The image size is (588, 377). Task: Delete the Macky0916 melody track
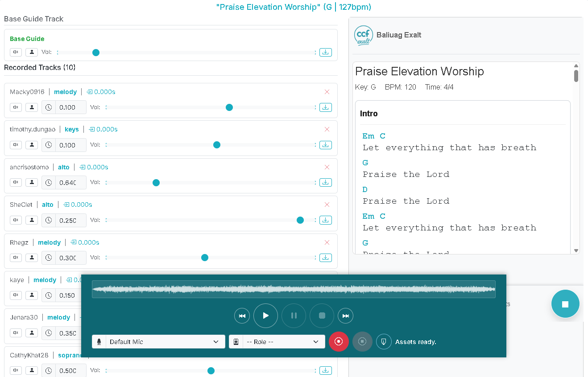[x=327, y=92]
